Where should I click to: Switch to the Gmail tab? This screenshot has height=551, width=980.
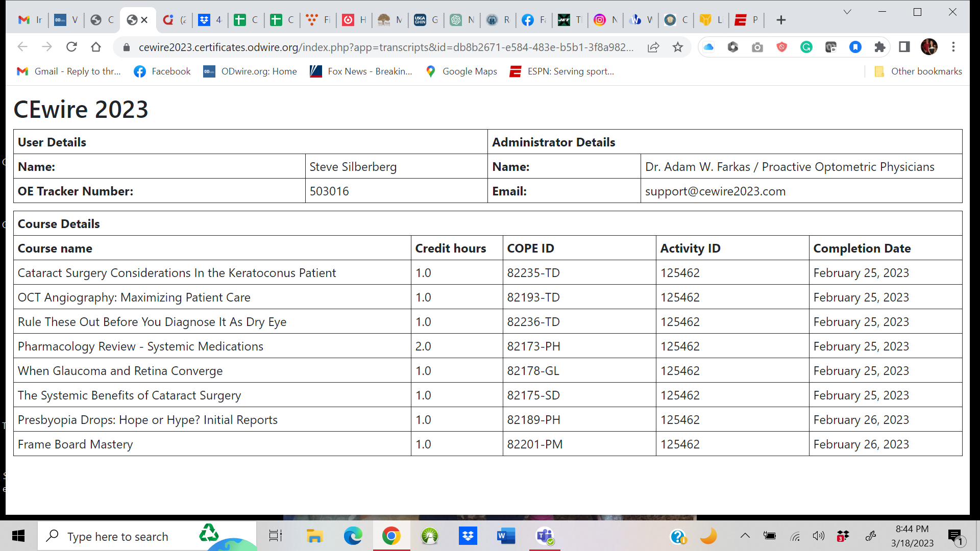30,20
